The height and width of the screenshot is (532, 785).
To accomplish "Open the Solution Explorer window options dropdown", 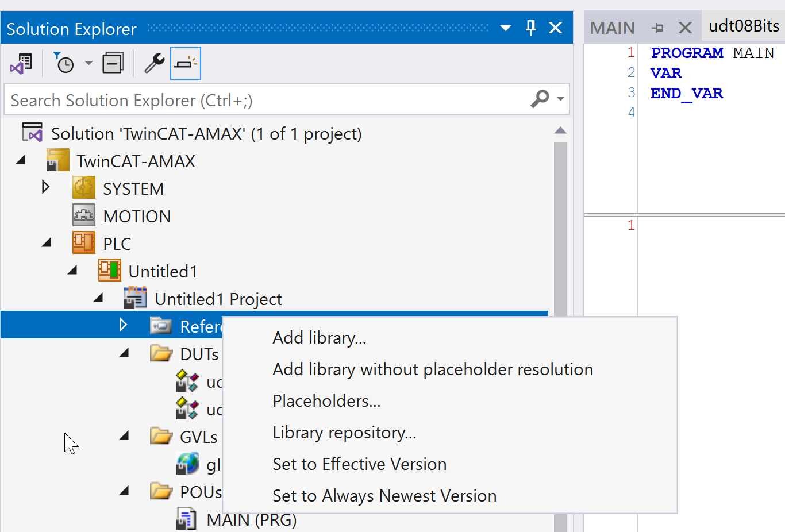I will tap(506, 28).
